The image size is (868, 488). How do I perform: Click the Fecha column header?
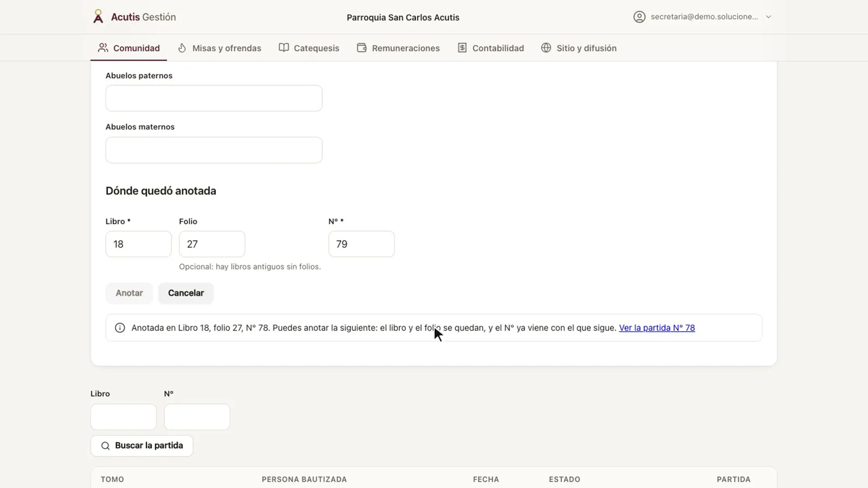(x=486, y=479)
